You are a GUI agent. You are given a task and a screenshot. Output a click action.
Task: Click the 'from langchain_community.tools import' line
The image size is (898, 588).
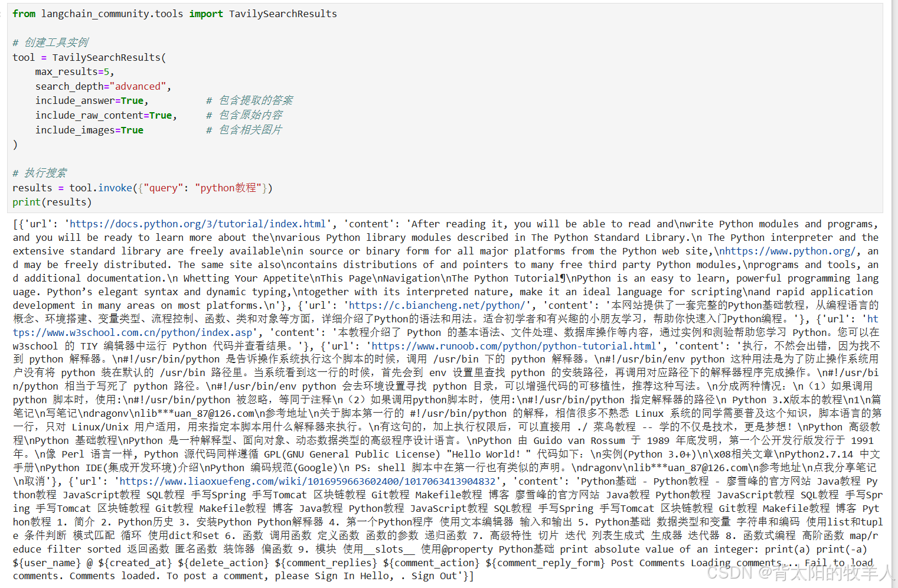coord(175,14)
